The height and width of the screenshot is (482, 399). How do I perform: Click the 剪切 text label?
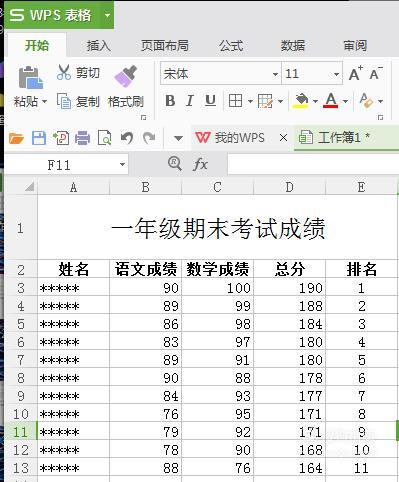[88, 73]
